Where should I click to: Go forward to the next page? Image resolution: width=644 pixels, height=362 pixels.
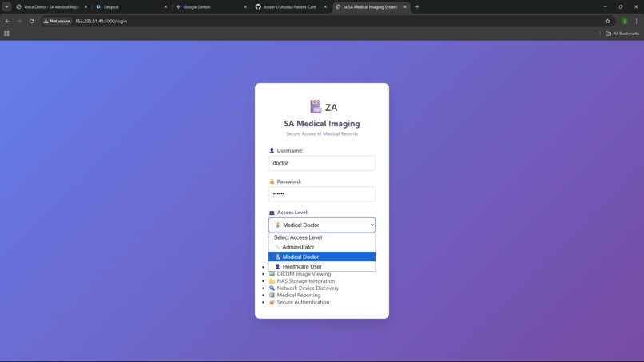click(x=19, y=21)
